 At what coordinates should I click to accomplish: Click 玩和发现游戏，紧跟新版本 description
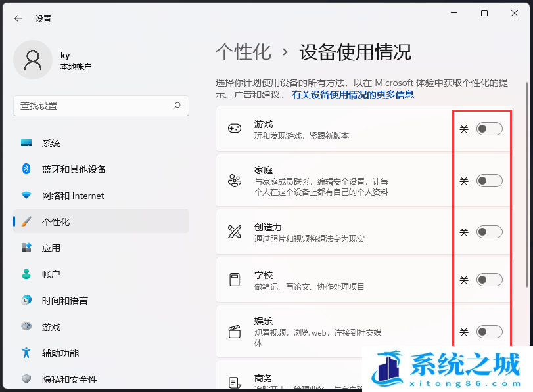[x=302, y=135]
